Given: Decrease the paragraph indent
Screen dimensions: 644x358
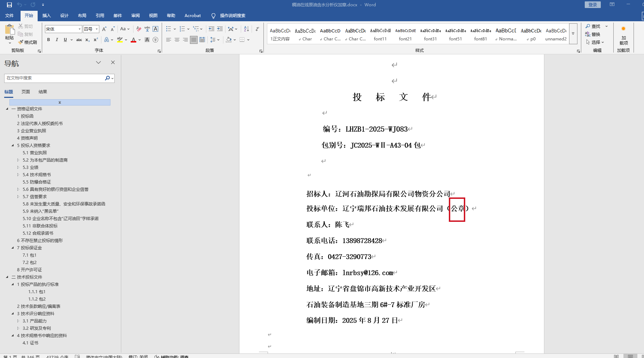Looking at the screenshot, I should pyautogui.click(x=211, y=29).
